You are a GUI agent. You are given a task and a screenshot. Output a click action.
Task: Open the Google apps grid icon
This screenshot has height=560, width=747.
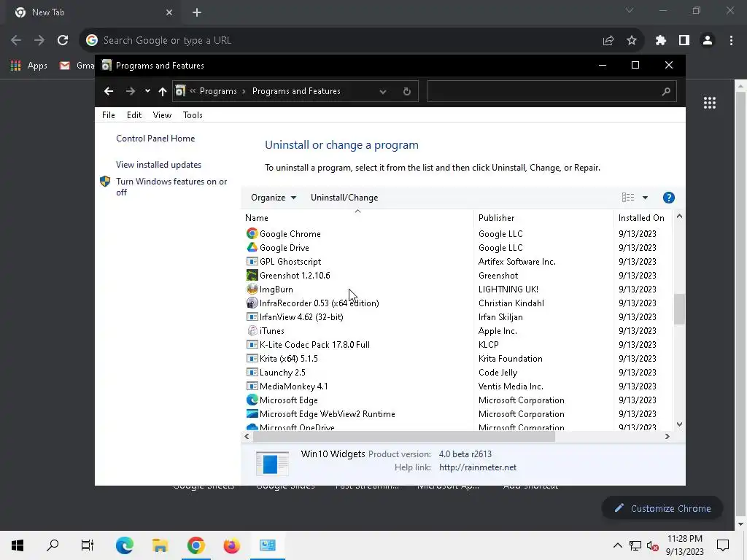point(709,102)
